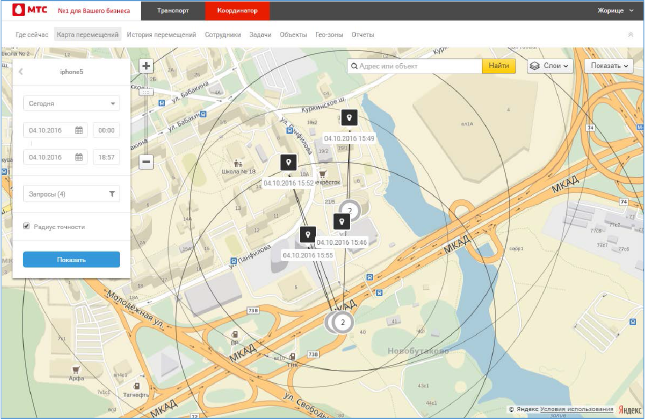The width and height of the screenshot is (645, 419).
Task: Open Сотрудники section
Action: pyautogui.click(x=223, y=35)
